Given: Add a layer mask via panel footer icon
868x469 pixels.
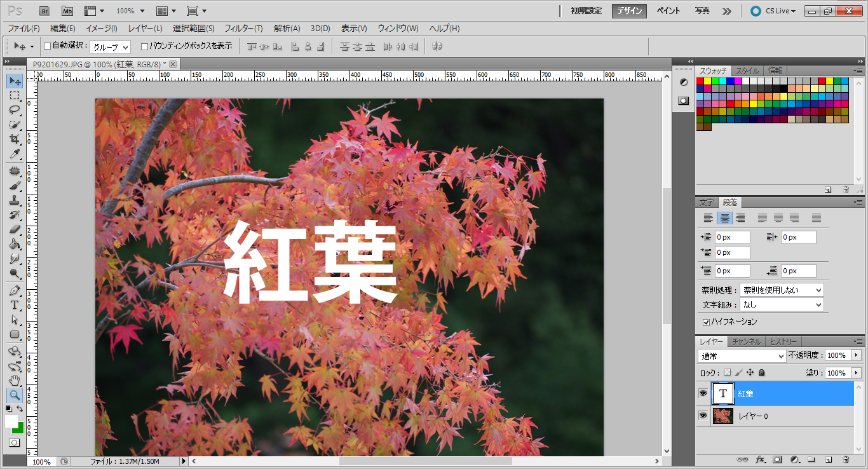Looking at the screenshot, I should [776, 459].
